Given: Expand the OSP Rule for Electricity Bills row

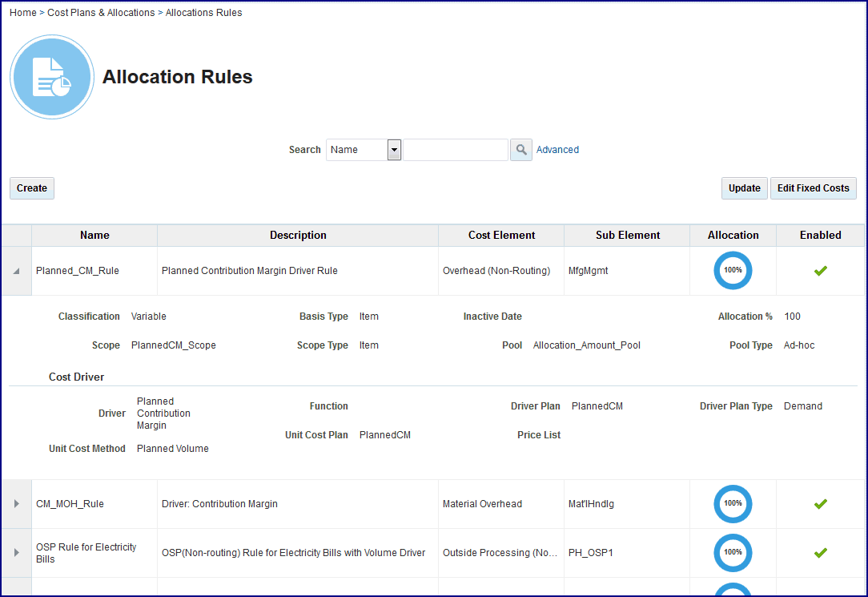Looking at the screenshot, I should (17, 552).
